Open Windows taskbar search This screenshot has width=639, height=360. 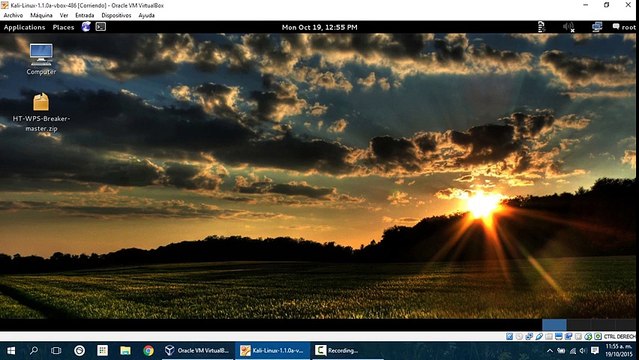pyautogui.click(x=34, y=351)
